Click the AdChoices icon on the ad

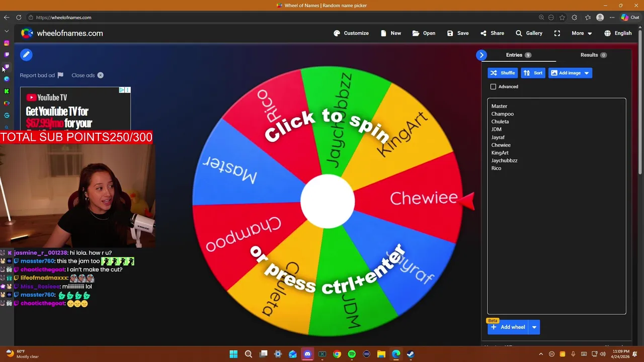pyautogui.click(x=122, y=90)
